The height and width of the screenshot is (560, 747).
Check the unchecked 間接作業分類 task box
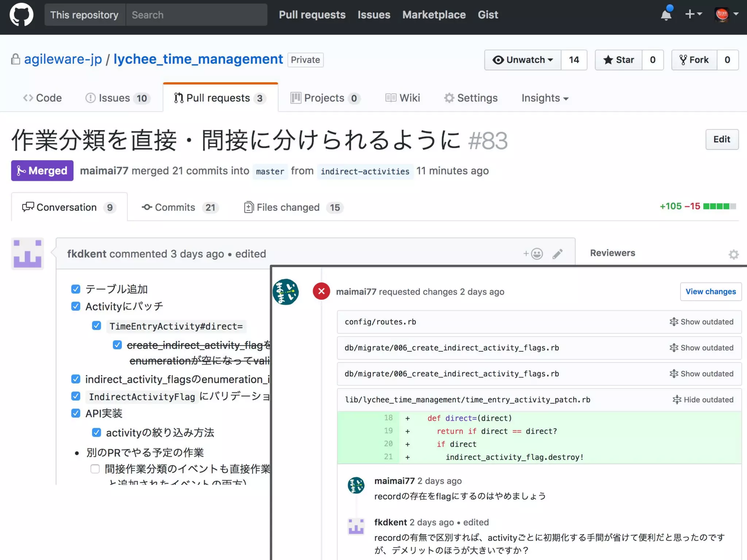95,468
